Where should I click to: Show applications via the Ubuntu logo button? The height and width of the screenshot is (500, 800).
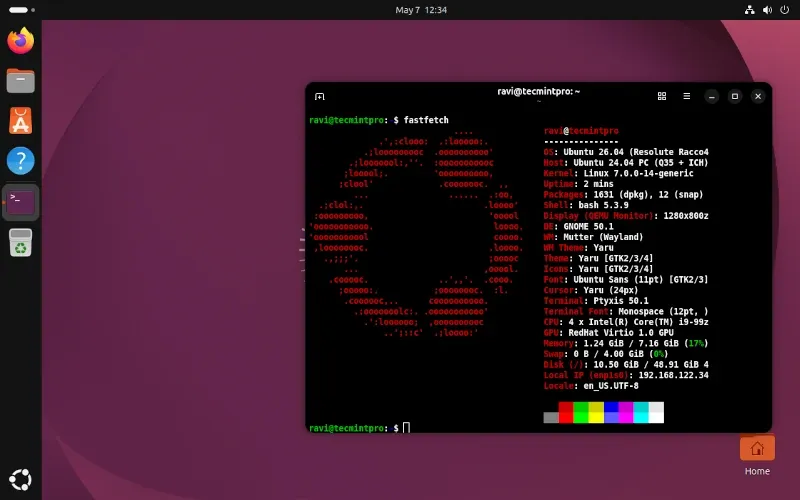tap(20, 480)
